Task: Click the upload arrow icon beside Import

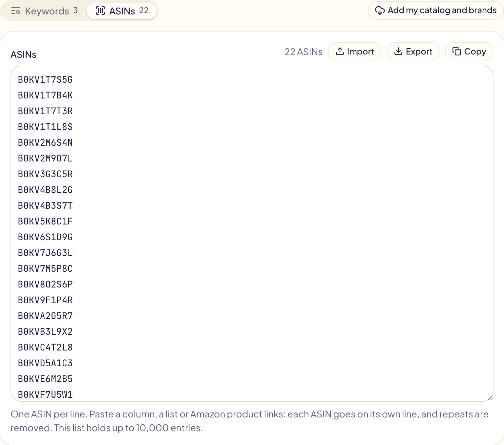Action: click(x=340, y=52)
